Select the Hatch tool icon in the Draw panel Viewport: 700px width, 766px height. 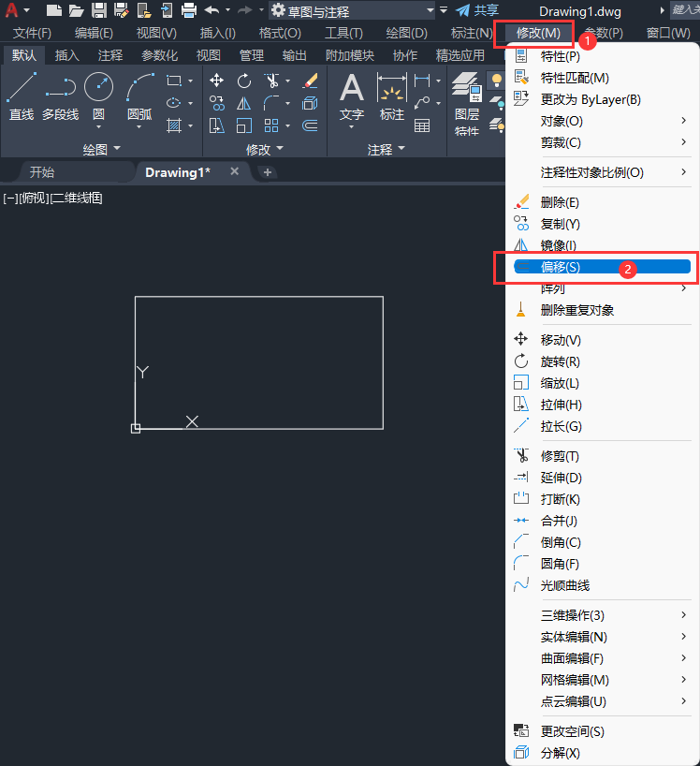click(x=174, y=125)
